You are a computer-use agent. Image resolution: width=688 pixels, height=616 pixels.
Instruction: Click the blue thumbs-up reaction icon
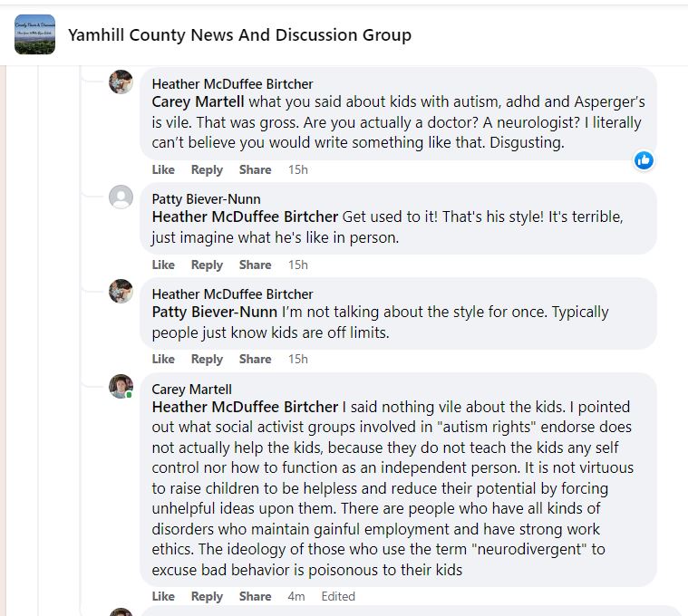(x=644, y=160)
